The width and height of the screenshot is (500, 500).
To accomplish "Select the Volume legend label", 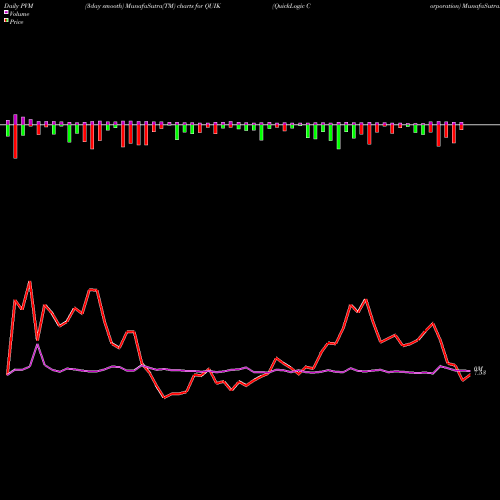I will pos(19,14).
